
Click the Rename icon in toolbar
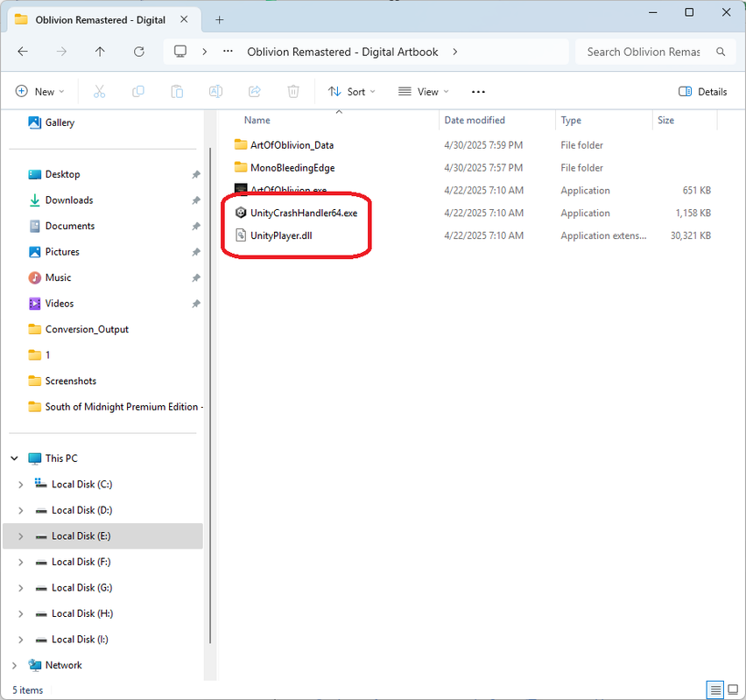[x=215, y=91]
